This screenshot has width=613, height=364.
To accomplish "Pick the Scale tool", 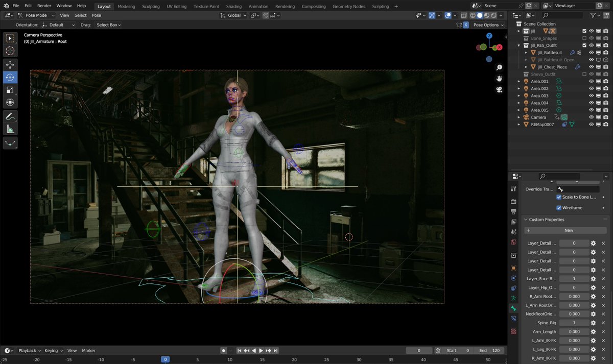I will point(10,90).
